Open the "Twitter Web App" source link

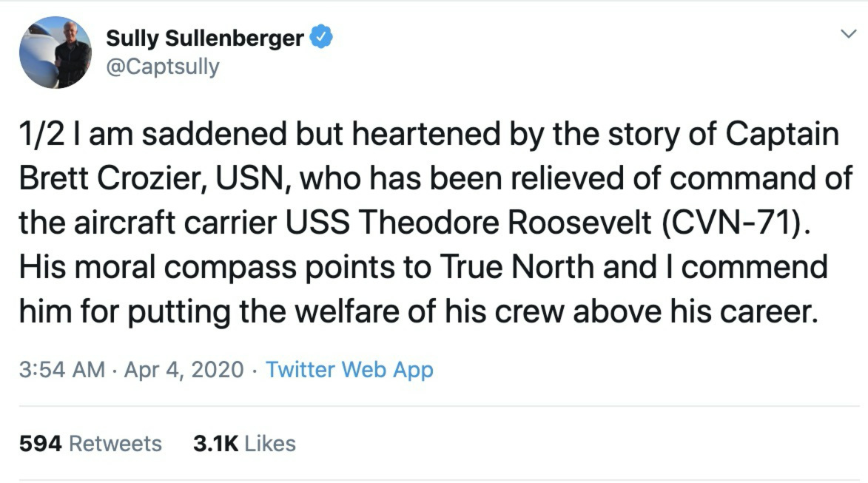[349, 369]
